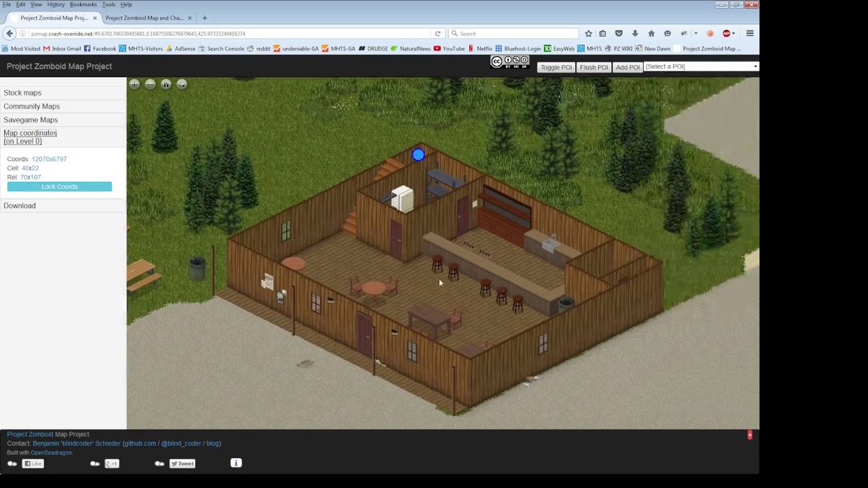Open the bookmarks library clipboard icon
The width and height of the screenshot is (868, 488).
tap(603, 33)
